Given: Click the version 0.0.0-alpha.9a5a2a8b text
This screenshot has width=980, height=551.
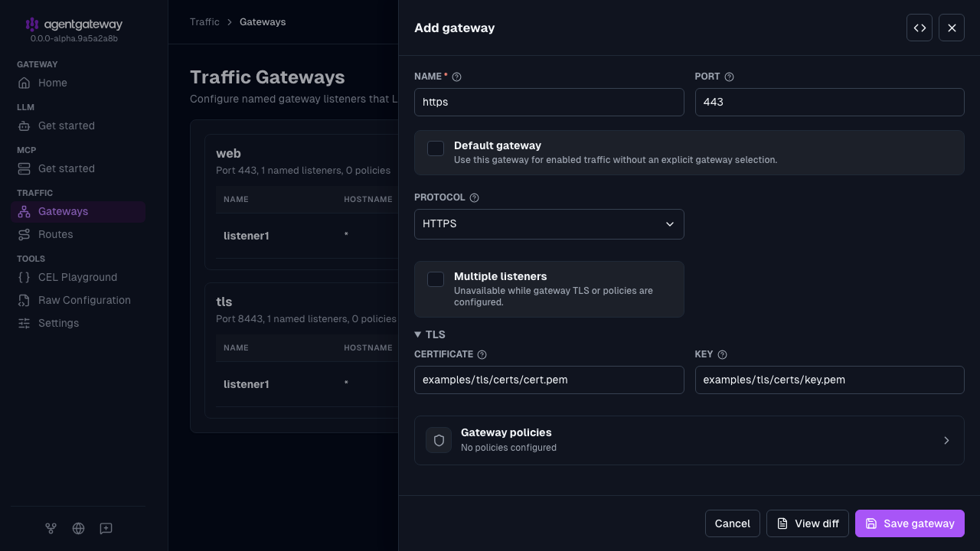Looking at the screenshot, I should coord(74,38).
